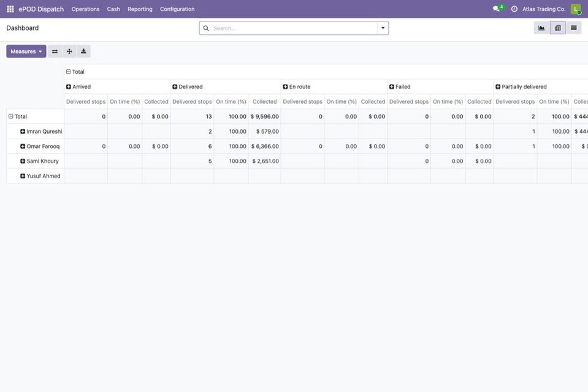Screen dimensions: 588x392
Task: Click the search magnifier icon
Action: click(x=206, y=28)
